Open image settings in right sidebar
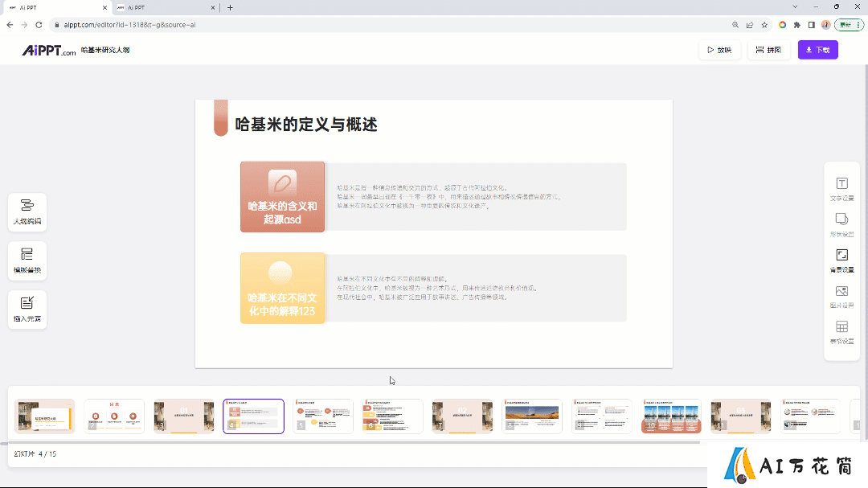Screen dimensions: 868x488 pos(841,297)
